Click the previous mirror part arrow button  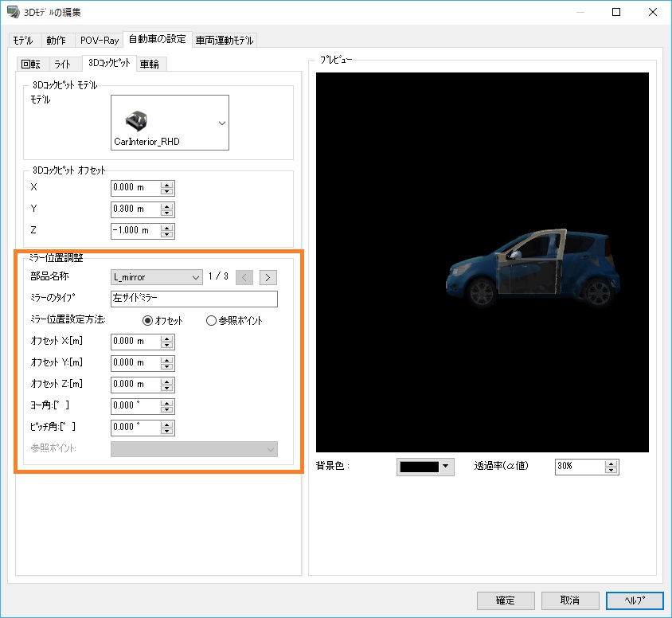[245, 277]
